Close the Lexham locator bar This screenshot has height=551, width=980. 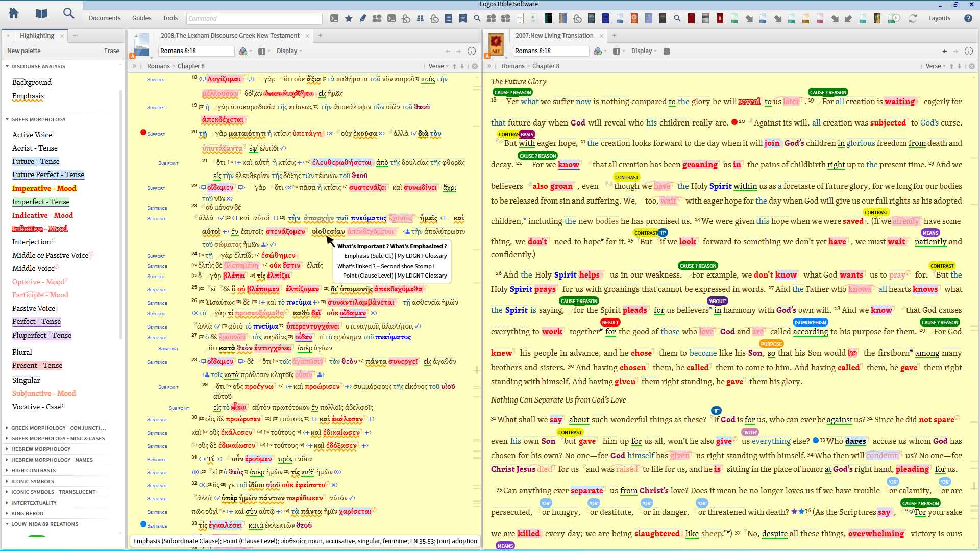pyautogui.click(x=475, y=66)
